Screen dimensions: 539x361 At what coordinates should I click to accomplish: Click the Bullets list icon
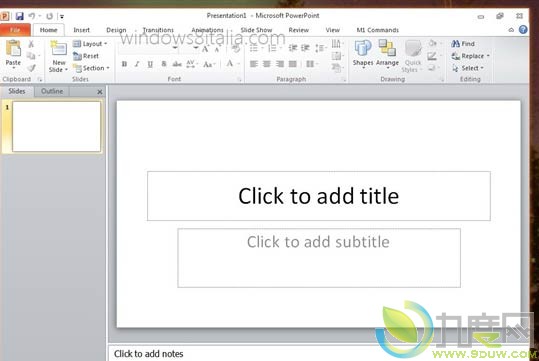coord(254,48)
